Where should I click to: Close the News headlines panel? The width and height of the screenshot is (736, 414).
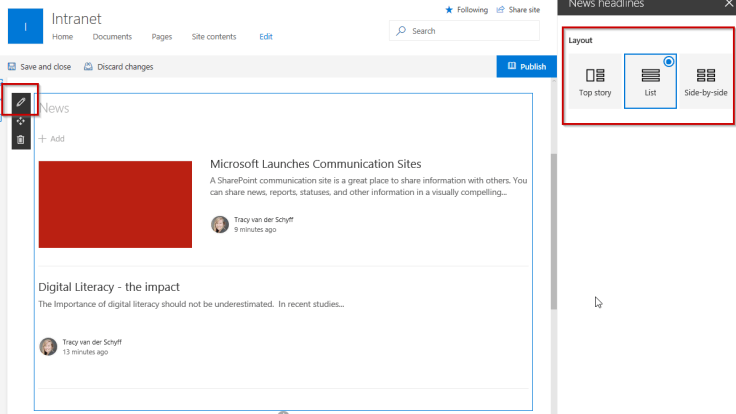728,5
